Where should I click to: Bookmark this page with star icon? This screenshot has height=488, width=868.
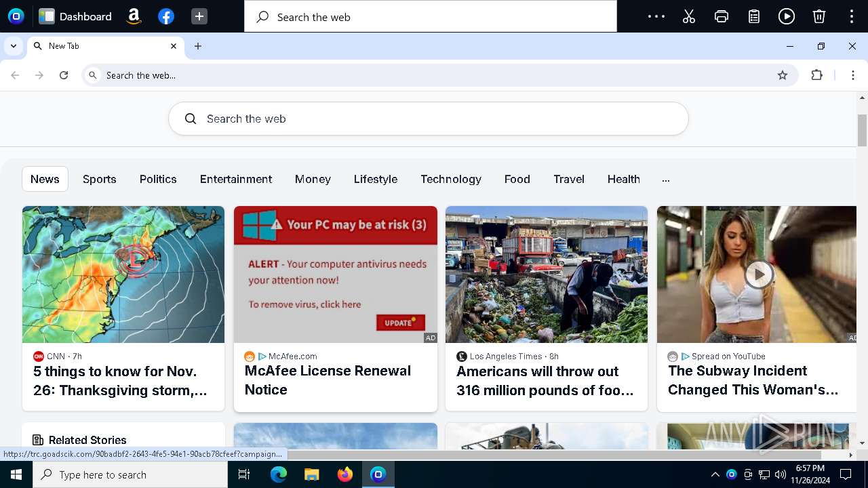[x=783, y=75]
